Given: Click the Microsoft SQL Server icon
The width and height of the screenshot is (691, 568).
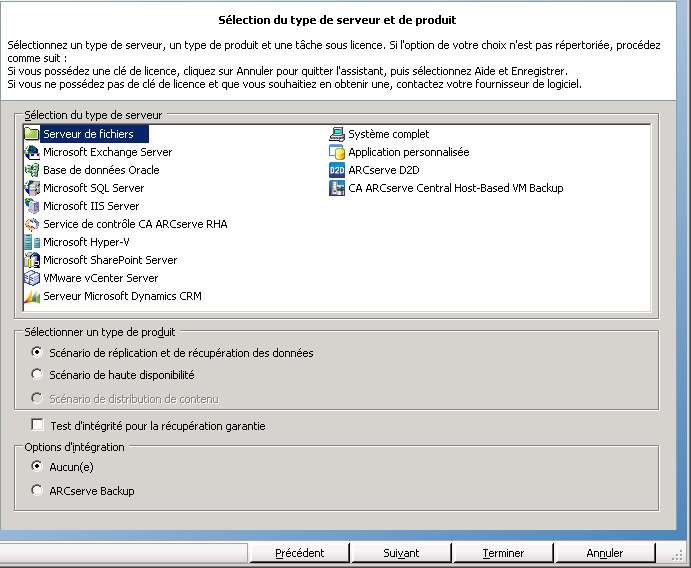Looking at the screenshot, I should click(32, 188).
